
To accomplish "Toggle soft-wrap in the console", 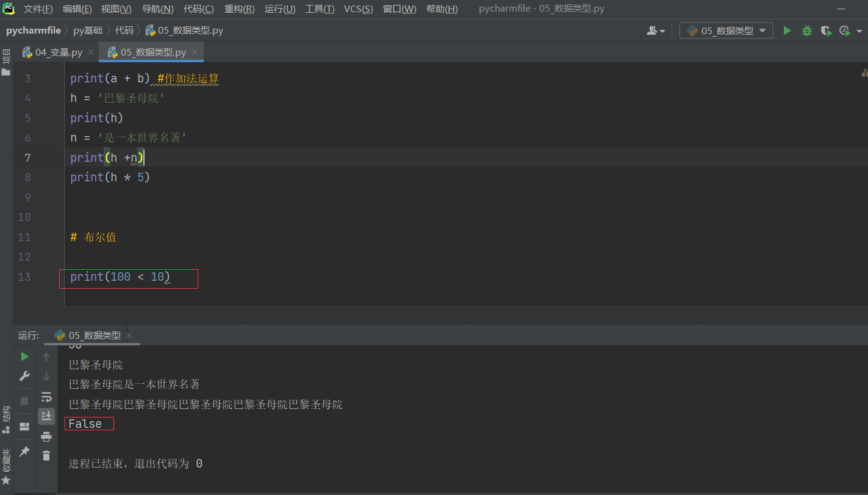I will coord(46,397).
